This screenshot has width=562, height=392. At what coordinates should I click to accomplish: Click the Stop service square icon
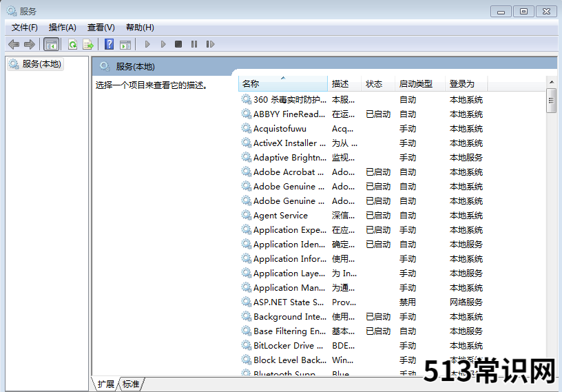point(178,44)
